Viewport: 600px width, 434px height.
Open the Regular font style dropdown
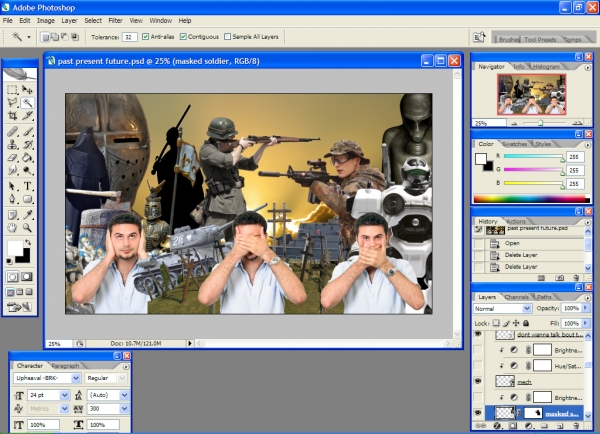tap(122, 378)
